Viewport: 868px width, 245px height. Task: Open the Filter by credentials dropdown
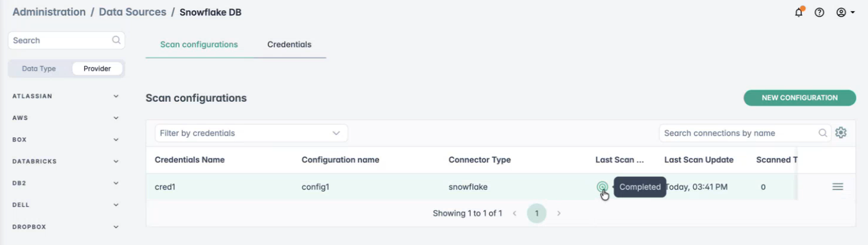[251, 133]
